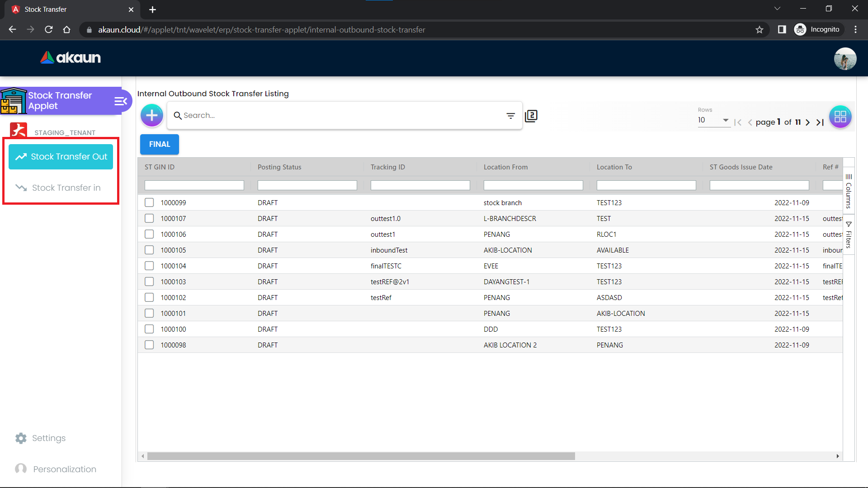Open the apps grid icon
This screenshot has height=488, width=868.
point(840,117)
